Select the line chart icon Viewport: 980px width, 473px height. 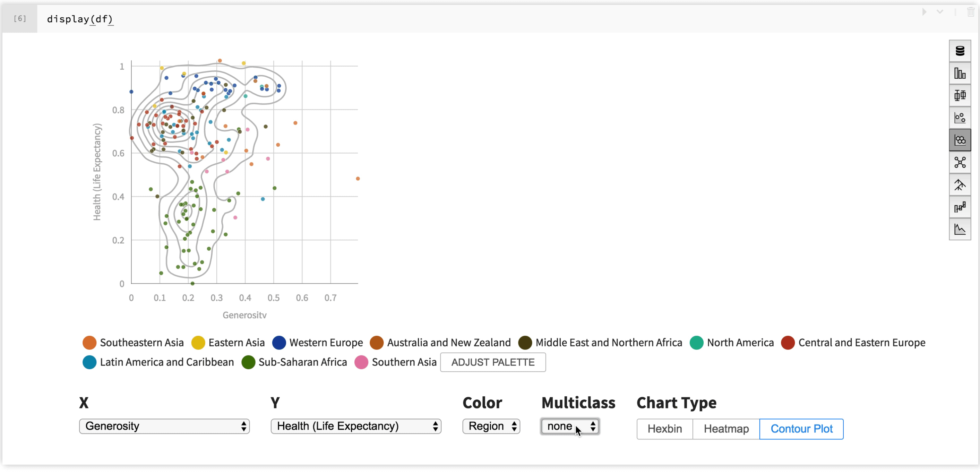[x=960, y=229]
